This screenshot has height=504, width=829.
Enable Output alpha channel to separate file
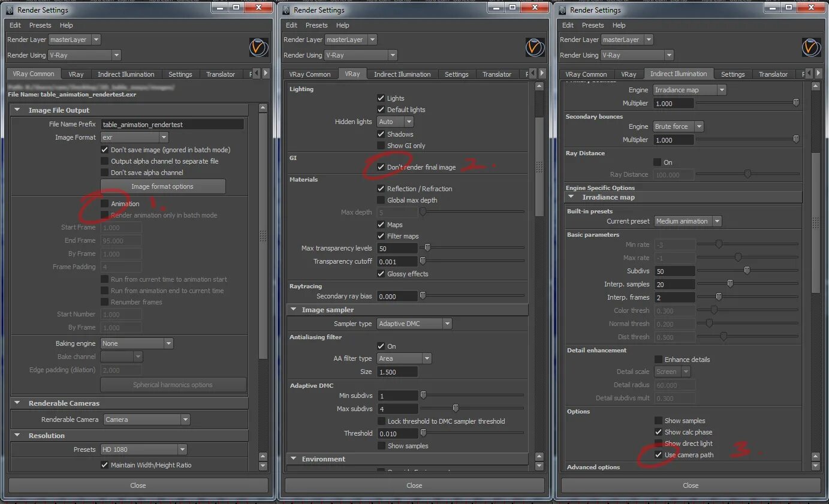click(105, 161)
